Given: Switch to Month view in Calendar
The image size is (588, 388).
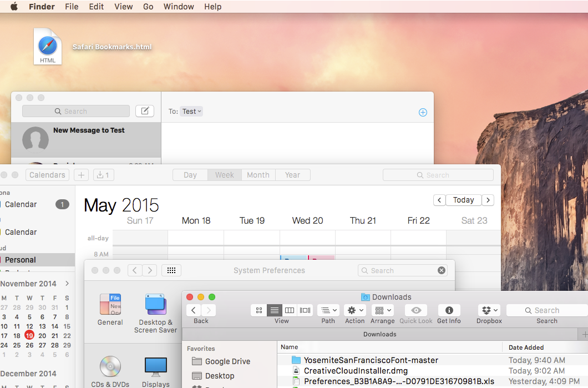Looking at the screenshot, I should [258, 175].
